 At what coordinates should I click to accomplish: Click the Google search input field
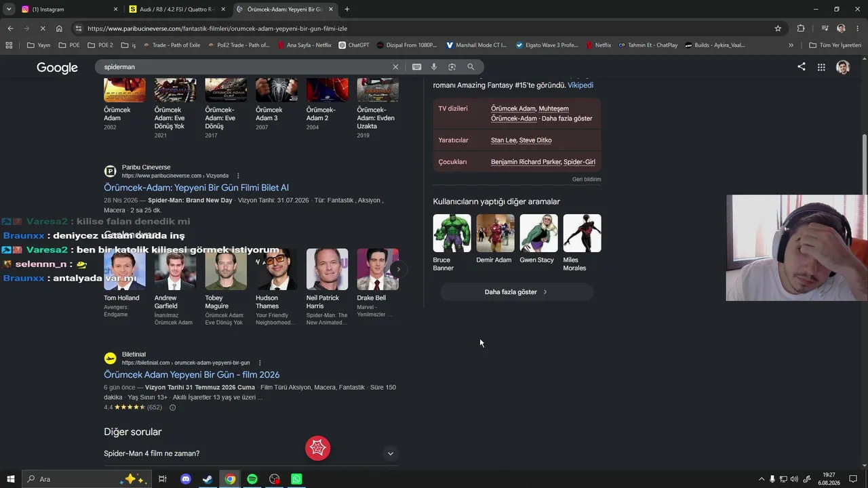pyautogui.click(x=244, y=67)
